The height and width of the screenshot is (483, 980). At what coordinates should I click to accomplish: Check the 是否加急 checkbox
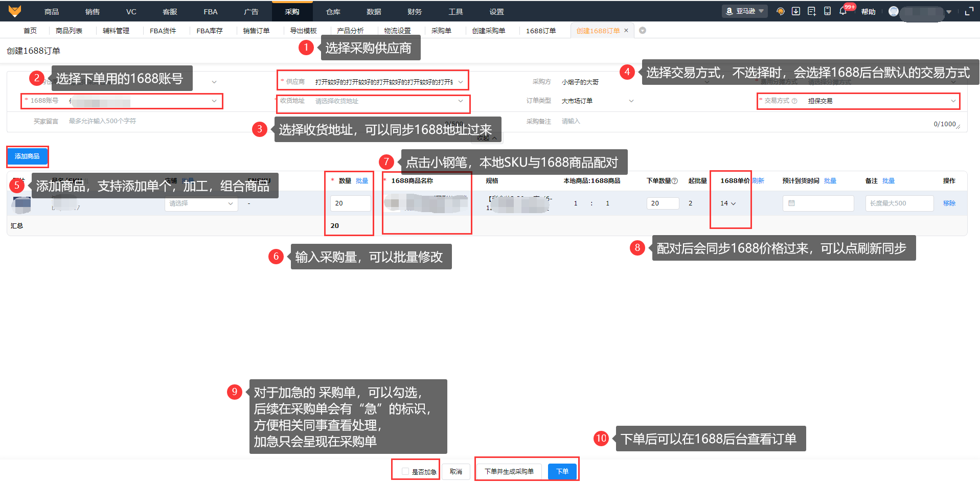point(405,472)
